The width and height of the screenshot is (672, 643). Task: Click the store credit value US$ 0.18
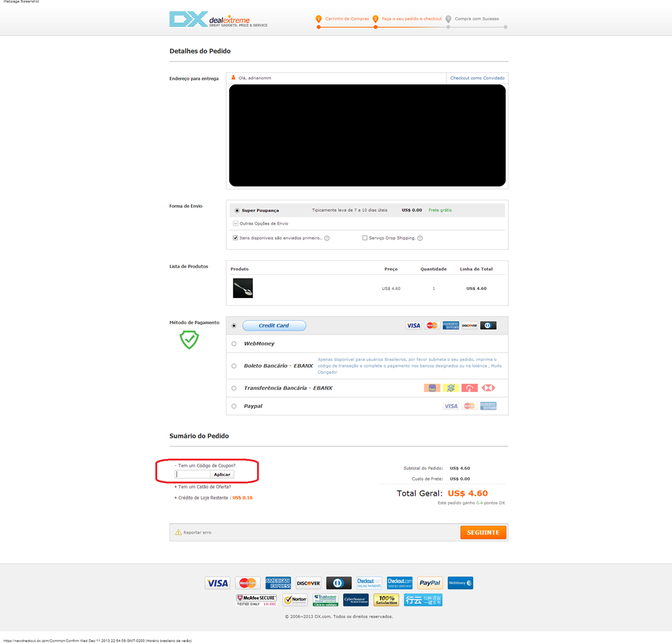[243, 498]
